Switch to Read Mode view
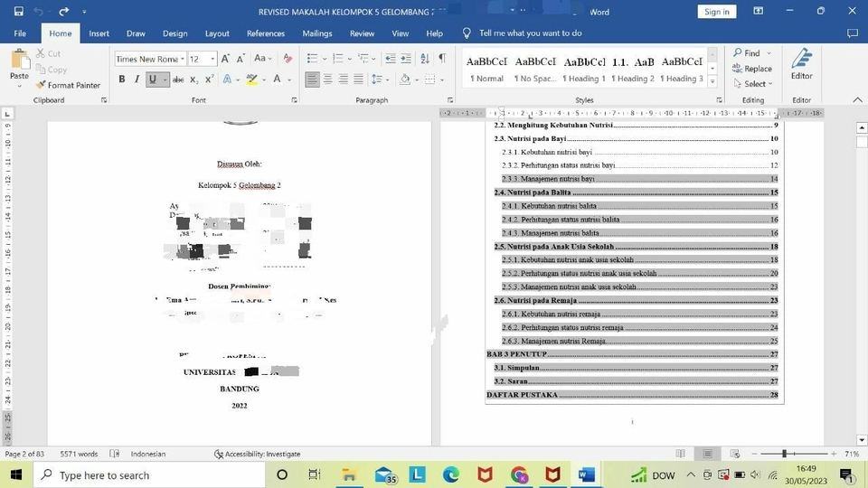868x488 pixels. 680,454
